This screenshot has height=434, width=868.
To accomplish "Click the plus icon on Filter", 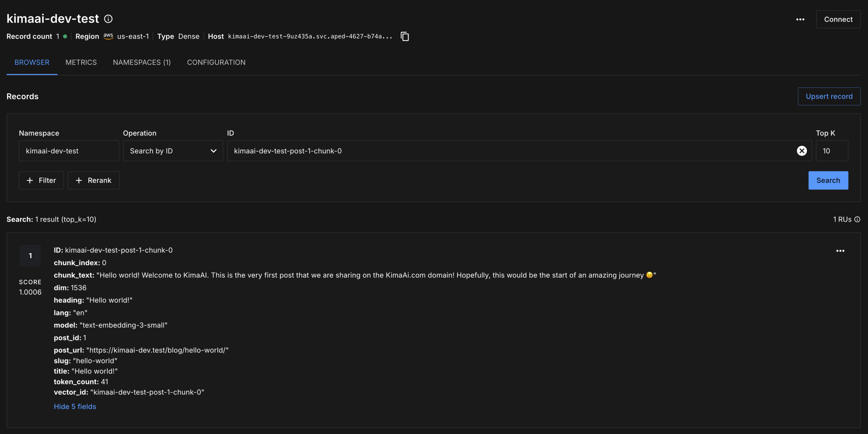I will [x=30, y=180].
